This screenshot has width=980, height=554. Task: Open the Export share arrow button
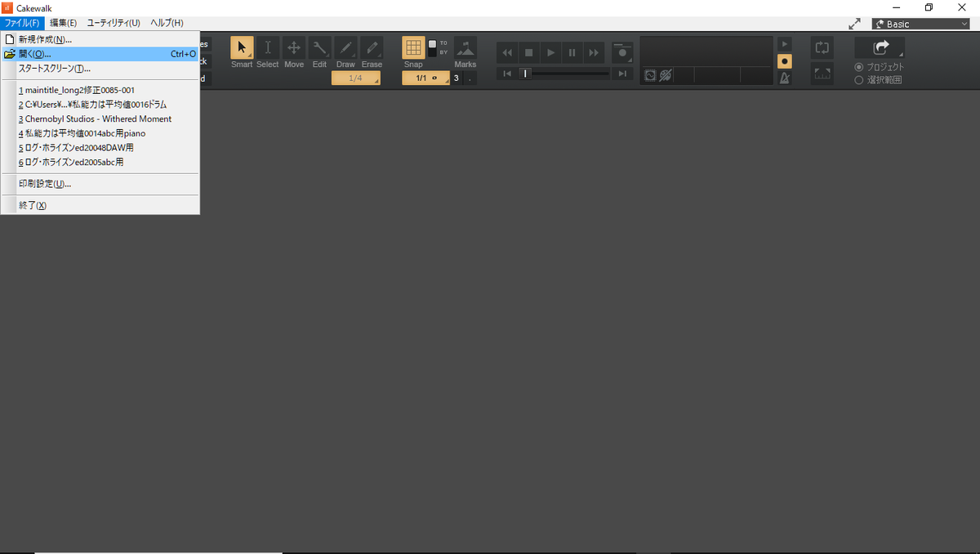click(x=880, y=48)
